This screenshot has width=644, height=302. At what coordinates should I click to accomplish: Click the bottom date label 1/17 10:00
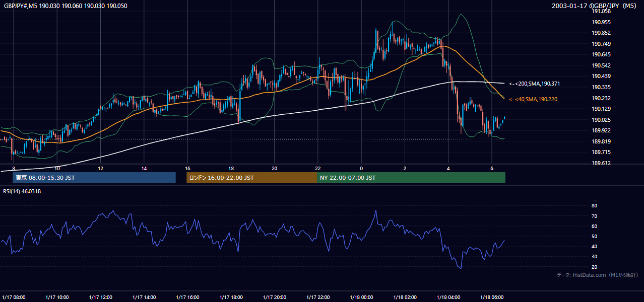click(57, 297)
